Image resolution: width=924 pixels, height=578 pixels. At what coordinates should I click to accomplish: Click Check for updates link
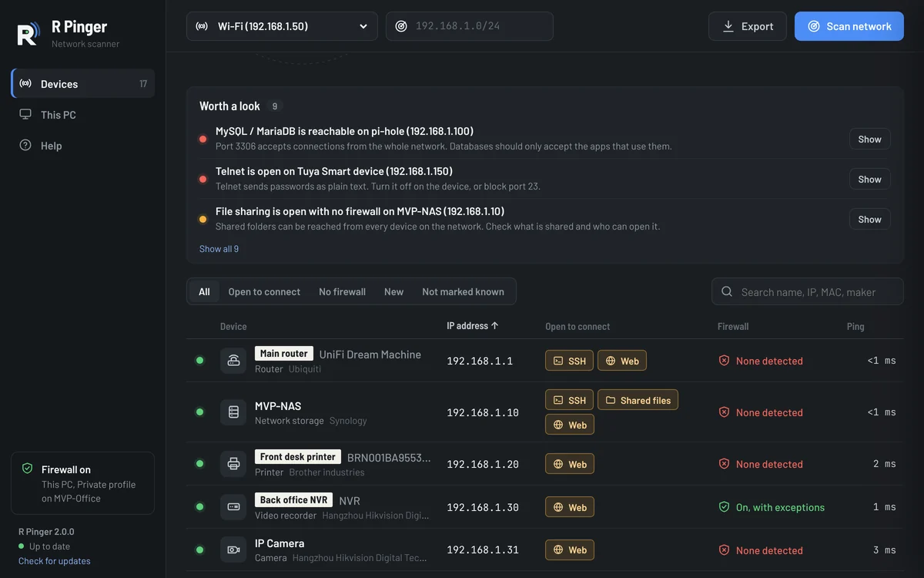55,561
